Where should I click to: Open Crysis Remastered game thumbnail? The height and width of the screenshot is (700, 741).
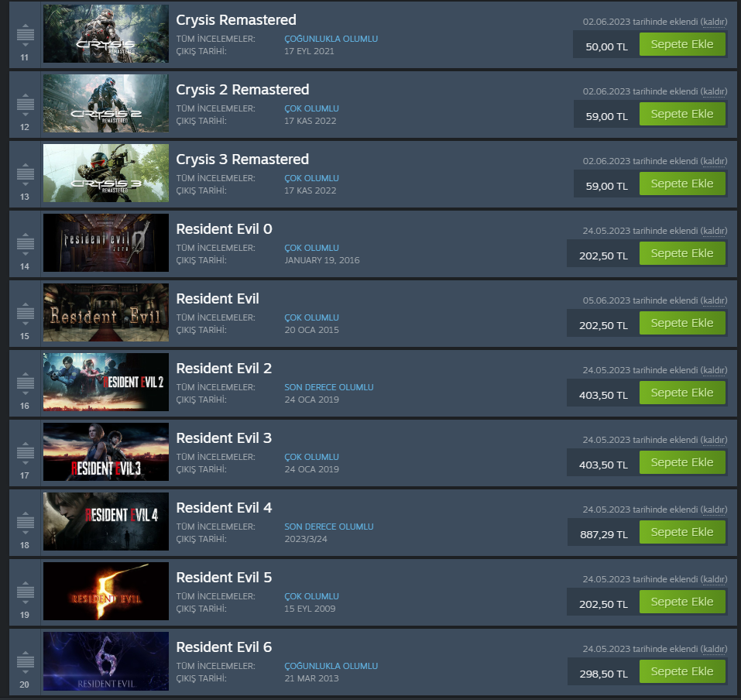[106, 33]
